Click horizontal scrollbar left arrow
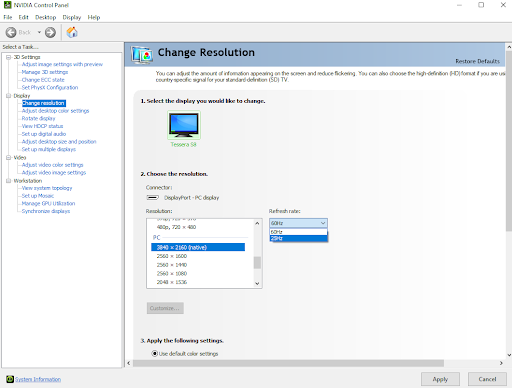Screen dimensions: 512x388 coord(129,363)
